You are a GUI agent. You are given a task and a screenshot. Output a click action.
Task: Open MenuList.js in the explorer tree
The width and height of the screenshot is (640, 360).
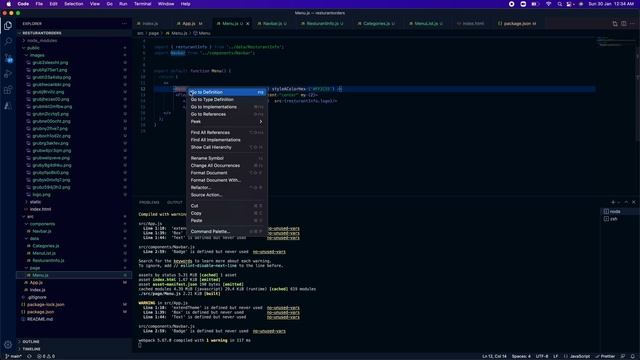tap(44, 253)
